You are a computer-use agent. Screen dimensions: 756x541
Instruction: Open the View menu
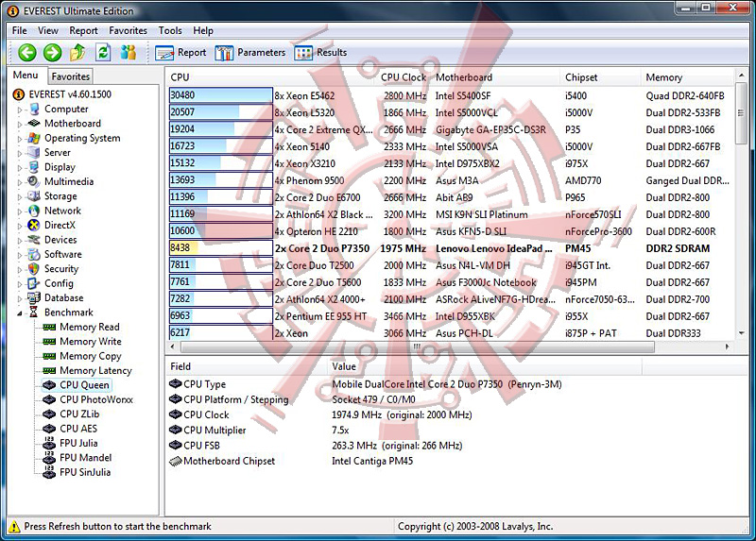pyautogui.click(x=48, y=30)
